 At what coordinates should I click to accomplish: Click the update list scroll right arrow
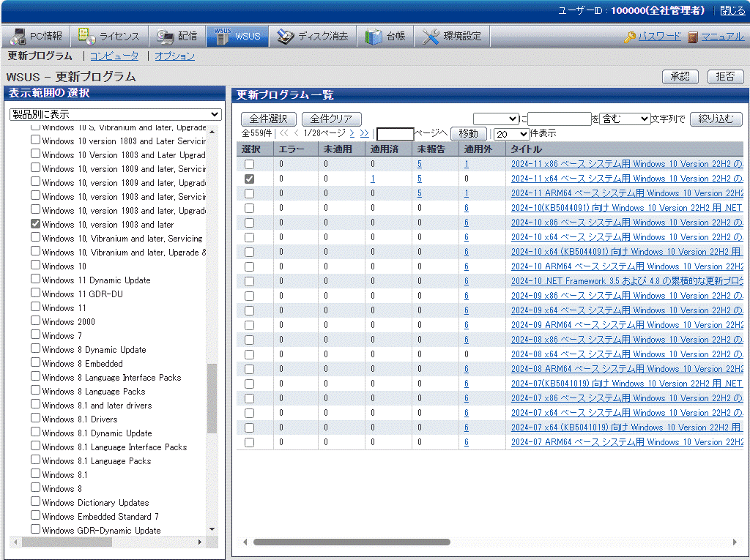pyautogui.click(x=735, y=542)
